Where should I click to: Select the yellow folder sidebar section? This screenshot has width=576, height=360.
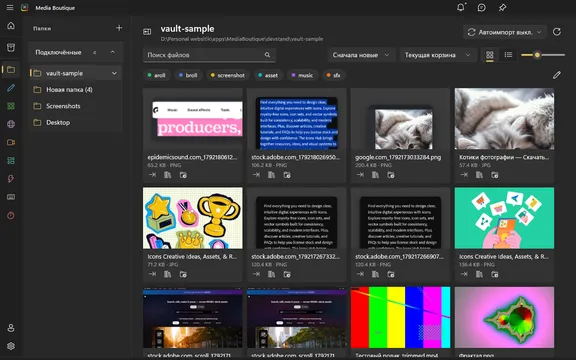(11, 69)
